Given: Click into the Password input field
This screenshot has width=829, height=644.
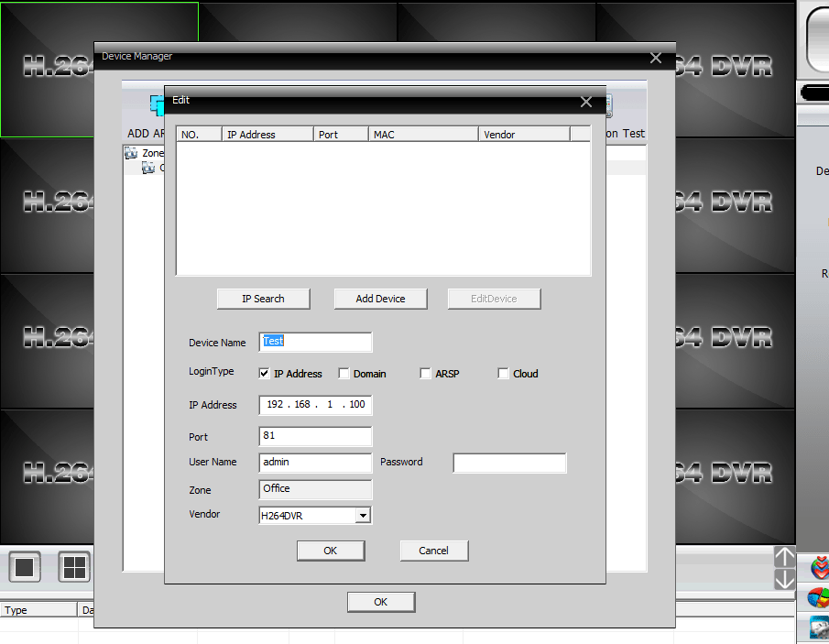Looking at the screenshot, I should click(x=509, y=464).
